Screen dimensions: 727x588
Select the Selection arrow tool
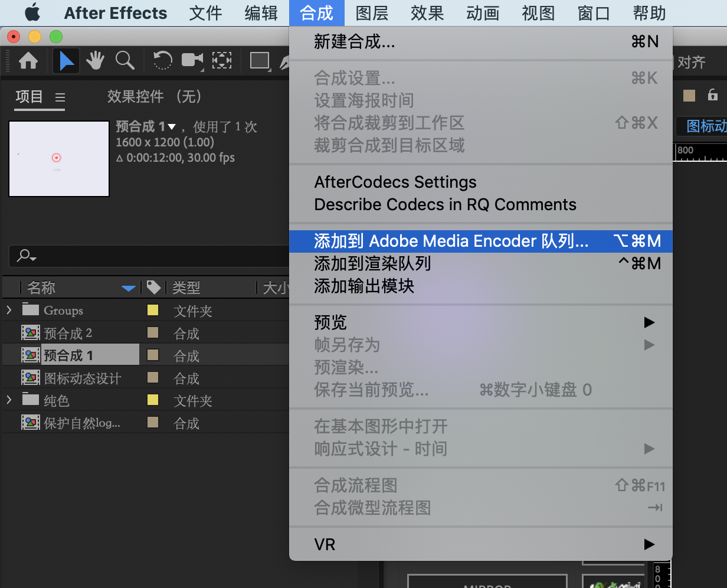[67, 61]
